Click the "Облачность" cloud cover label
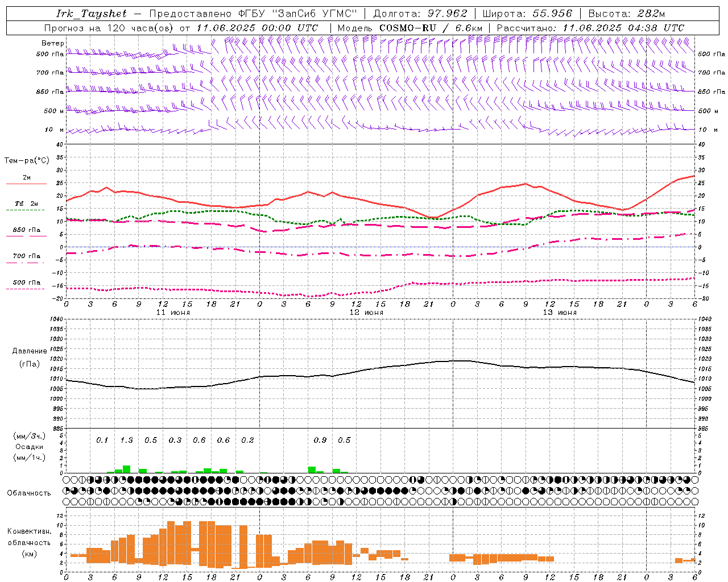728x582 pixels. click(x=29, y=493)
